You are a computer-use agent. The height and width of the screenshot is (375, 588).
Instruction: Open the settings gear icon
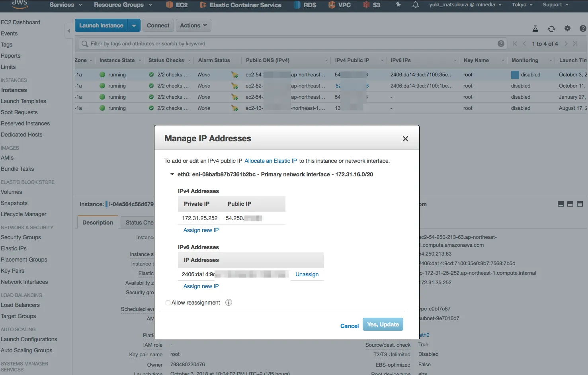click(567, 28)
